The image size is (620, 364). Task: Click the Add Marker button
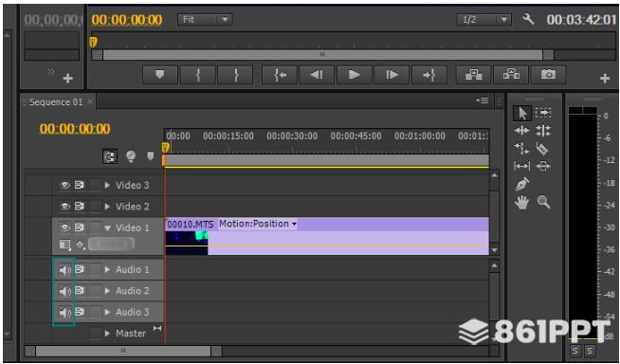pos(159,74)
